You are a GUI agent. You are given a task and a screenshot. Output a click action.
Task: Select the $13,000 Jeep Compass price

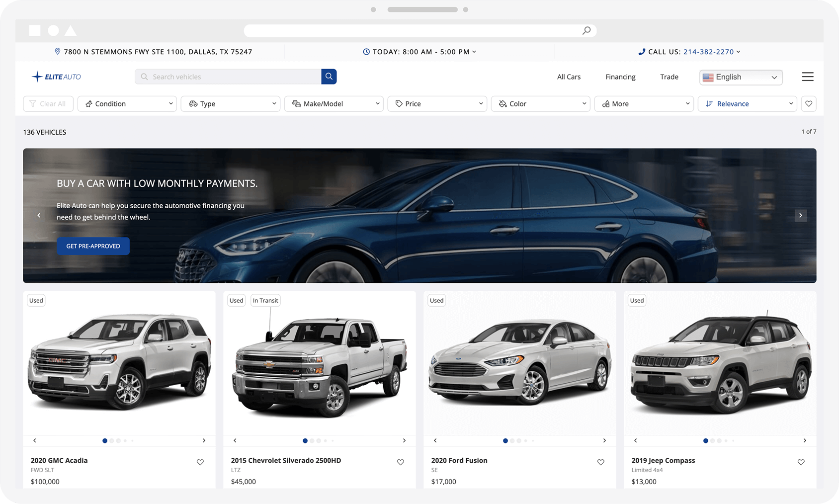[644, 482]
